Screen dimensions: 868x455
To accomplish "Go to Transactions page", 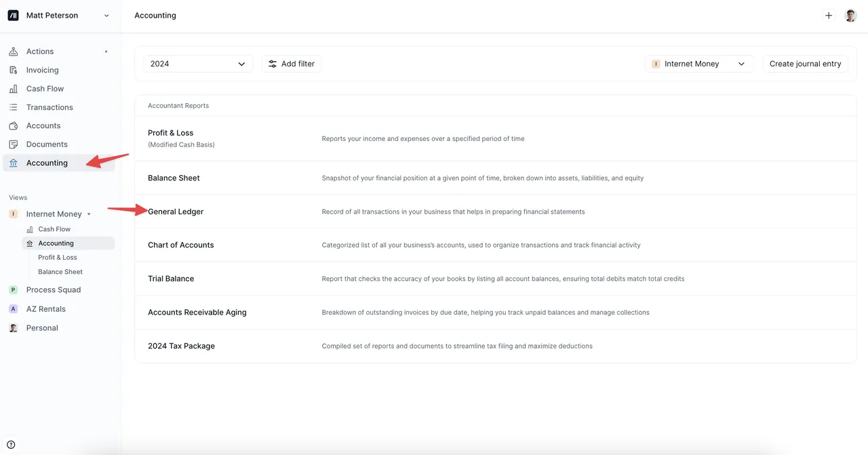I will (50, 107).
